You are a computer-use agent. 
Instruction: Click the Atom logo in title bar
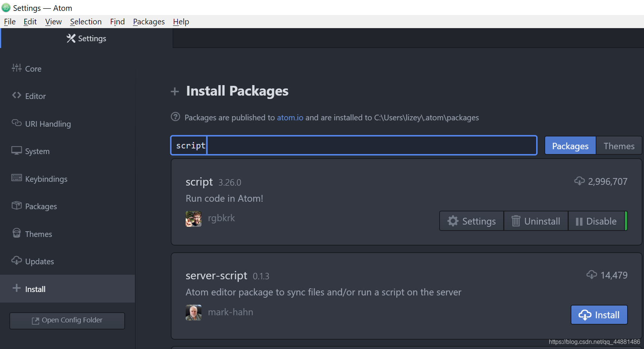point(6,7)
